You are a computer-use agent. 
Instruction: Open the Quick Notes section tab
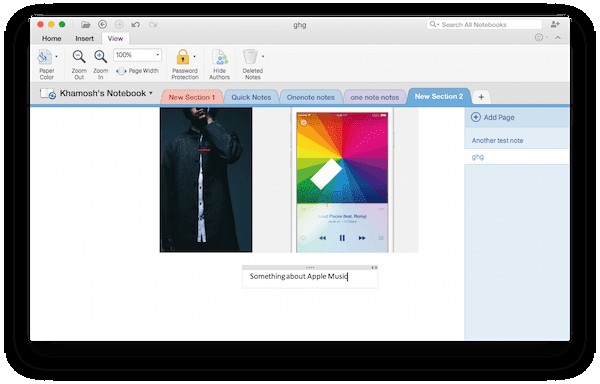[251, 97]
